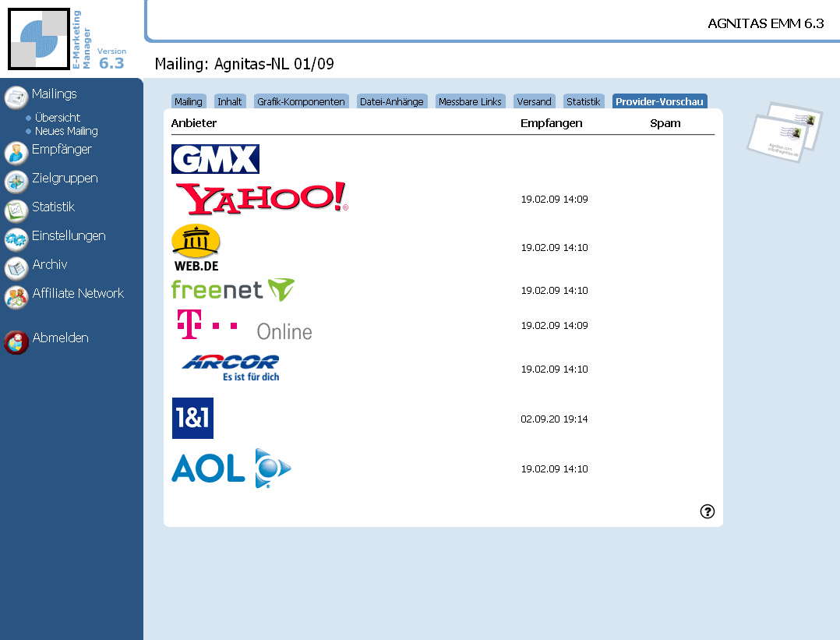840x640 pixels.
Task: Click the Spam column header
Action: tap(665, 123)
